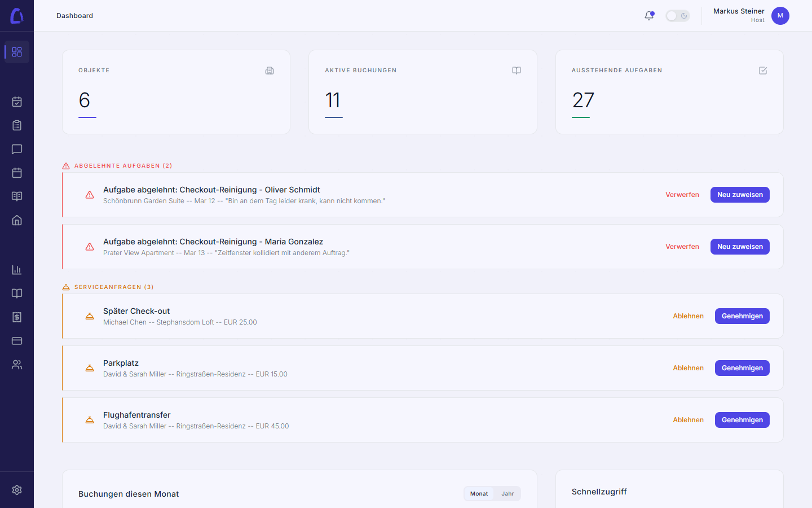
Task: Open the Dashboard grid icon in sidebar
Action: click(16, 52)
